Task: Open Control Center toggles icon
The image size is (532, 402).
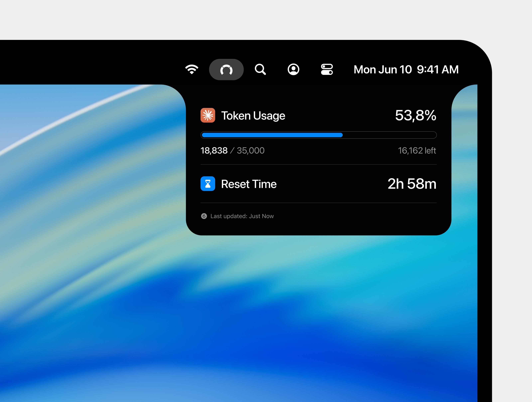Action: 327,69
